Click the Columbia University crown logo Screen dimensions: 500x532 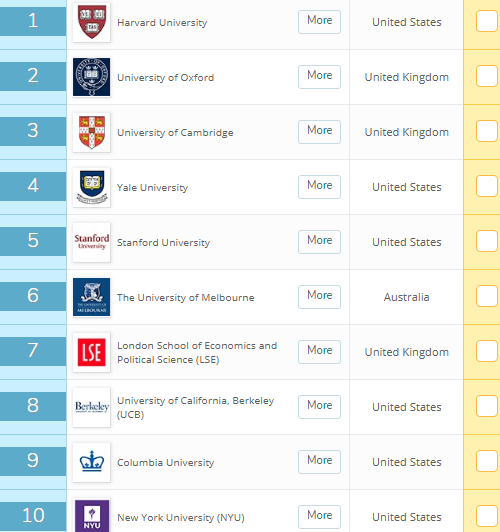click(92, 462)
